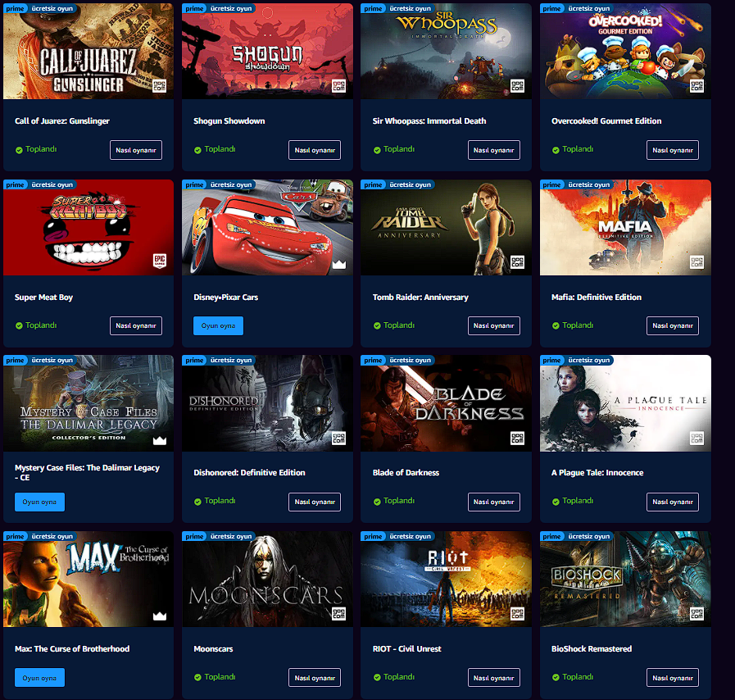The image size is (735, 700).
Task: Click Nasıl oynanır under Overcooked! Gourmet Edition
Action: point(673,150)
